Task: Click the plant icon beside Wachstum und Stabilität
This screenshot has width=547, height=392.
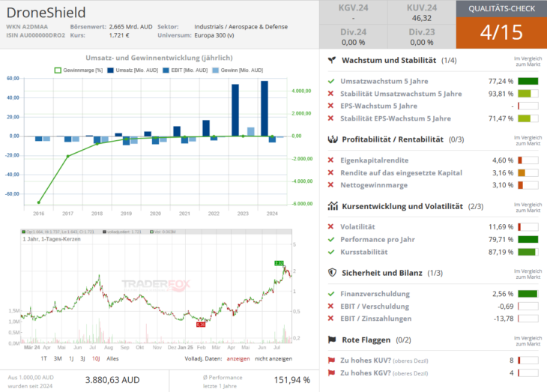Action: tap(332, 60)
